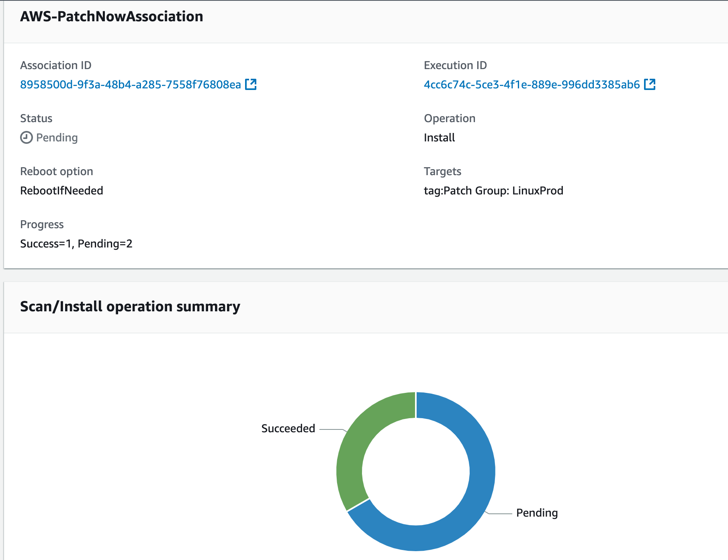728x560 pixels.
Task: Click the RebootIfNeeded reboot option value
Action: (x=61, y=190)
